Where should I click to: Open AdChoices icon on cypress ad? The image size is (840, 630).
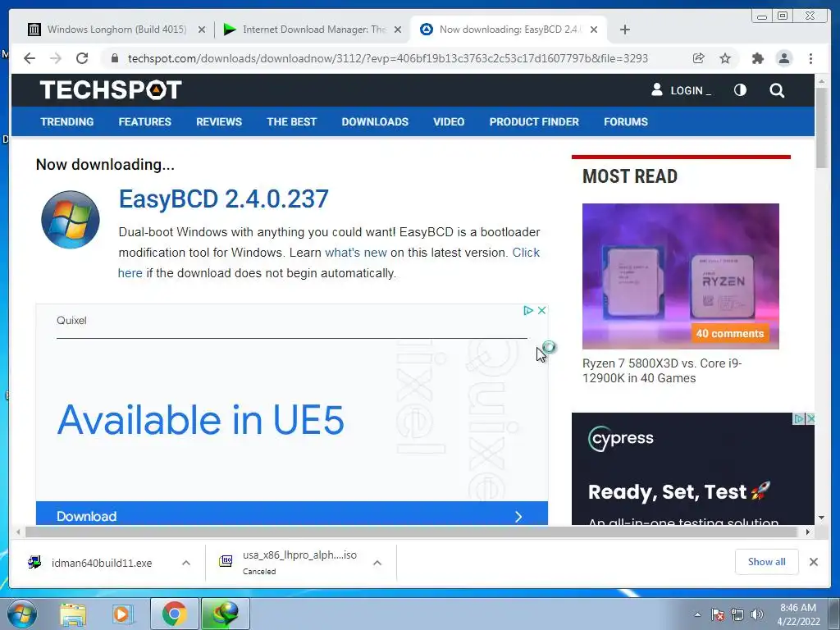tap(798, 418)
